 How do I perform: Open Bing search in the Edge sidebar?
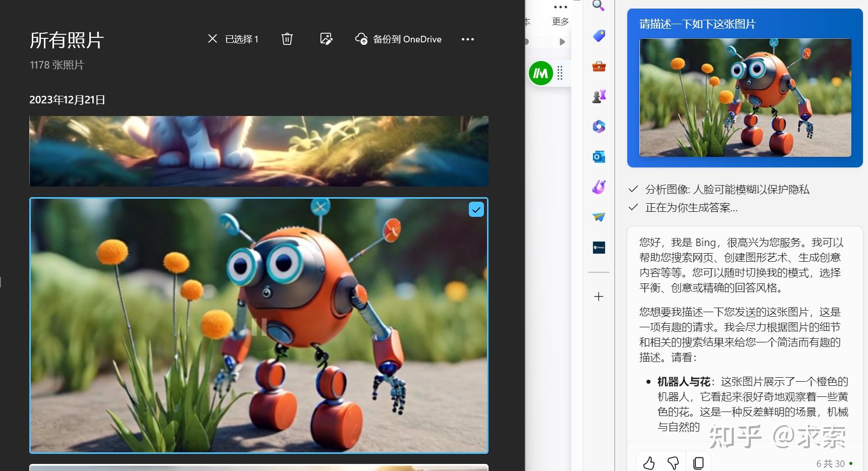coord(599,6)
